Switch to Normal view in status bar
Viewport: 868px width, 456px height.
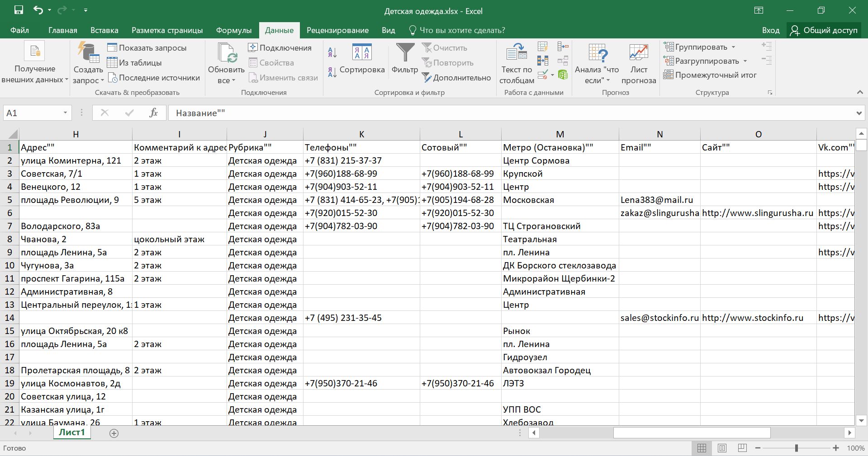[702, 448]
